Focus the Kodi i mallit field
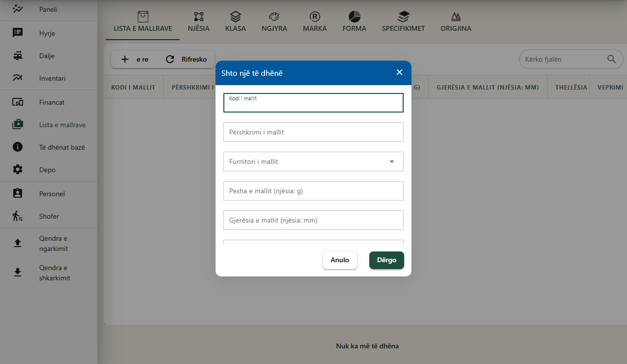Viewport: 627px width, 364px height. [313, 103]
